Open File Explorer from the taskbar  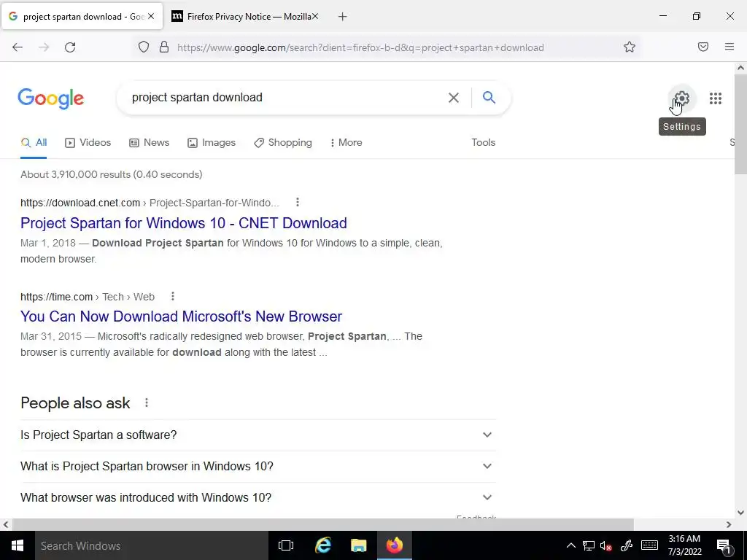(x=359, y=545)
